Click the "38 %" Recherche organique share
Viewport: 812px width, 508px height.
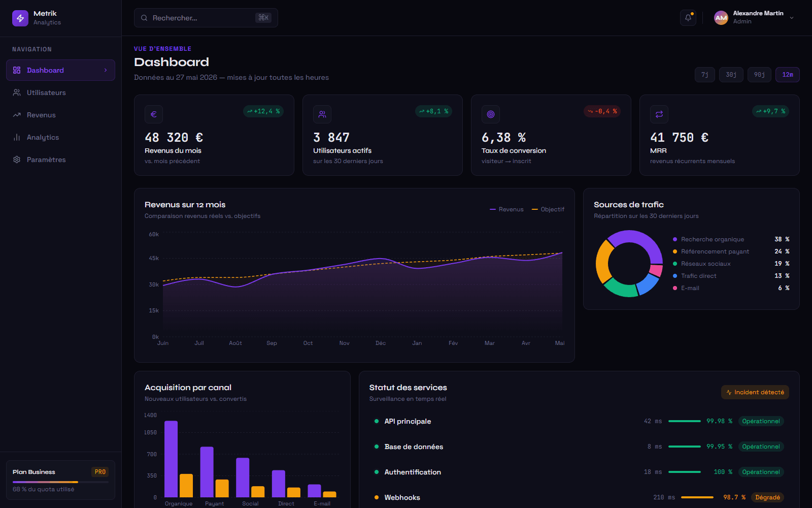click(x=782, y=239)
